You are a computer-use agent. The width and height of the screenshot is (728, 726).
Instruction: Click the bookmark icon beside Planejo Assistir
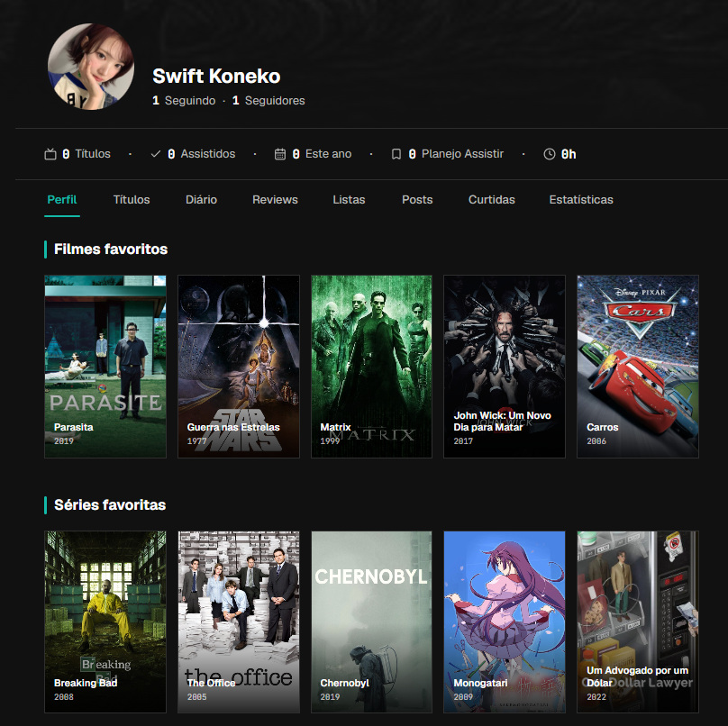[396, 154]
